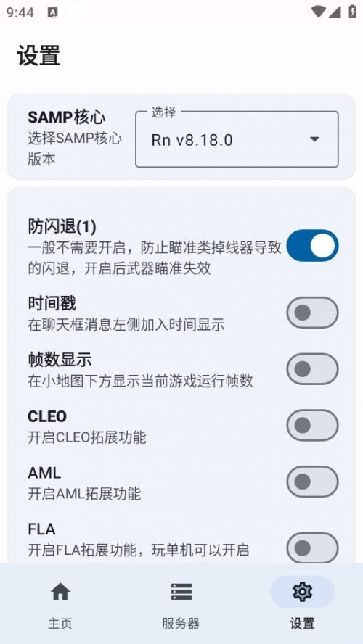Enable the FLA extension toggle
The width and height of the screenshot is (363, 644).
coord(312,548)
